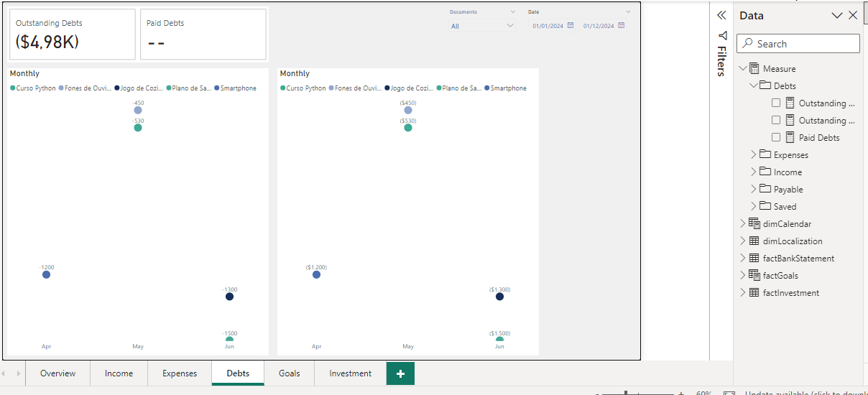Viewport: 868px width, 395px height.
Task: Expand the Filters pane with double-chevron icon
Action: click(x=721, y=15)
